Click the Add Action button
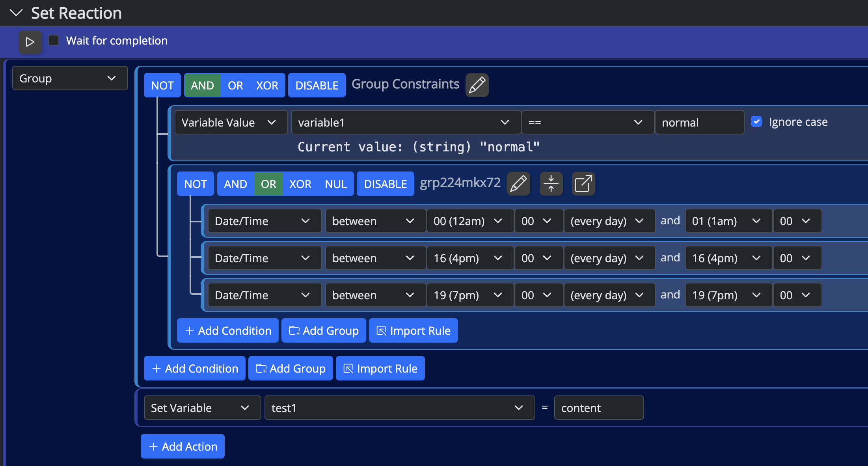Image resolution: width=868 pixels, height=466 pixels. coord(183,446)
